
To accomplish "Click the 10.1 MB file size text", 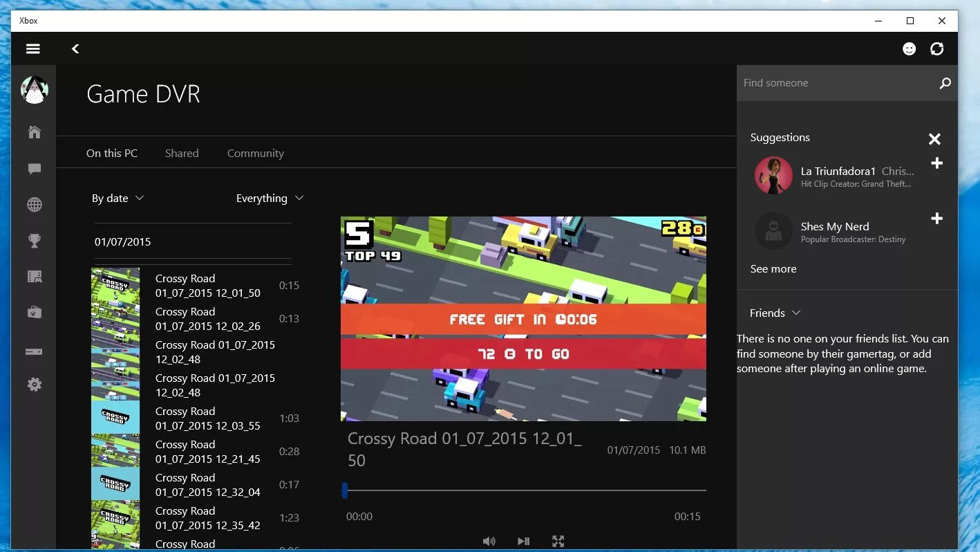I will 688,450.
